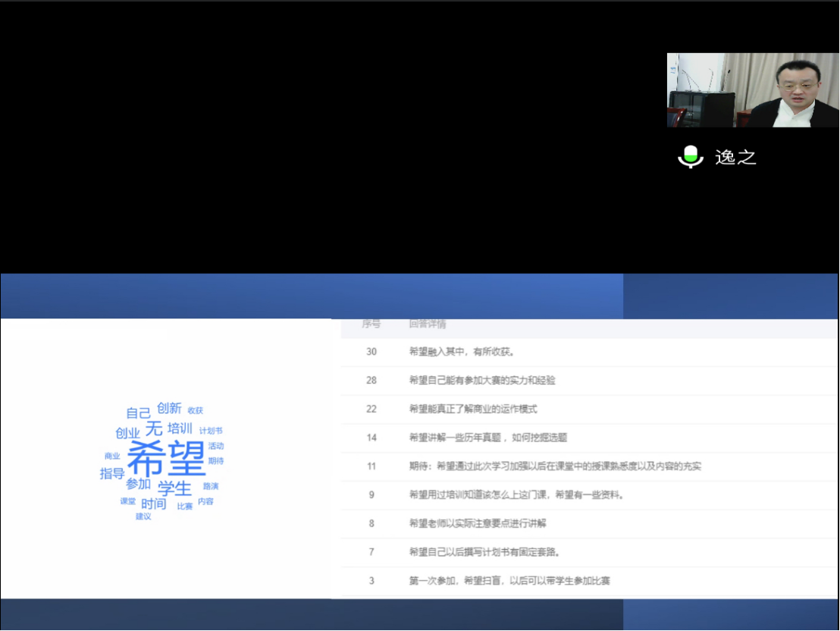Click the word 时间 in the word cloud
Viewport: 840px width, 631px height.
pos(153,504)
